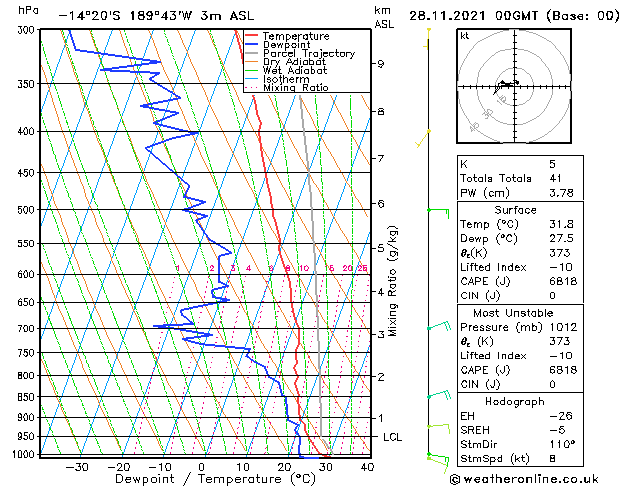Click the pink mixing ratio label 1
Viewport: 629px width, 486px height.
click(x=178, y=268)
